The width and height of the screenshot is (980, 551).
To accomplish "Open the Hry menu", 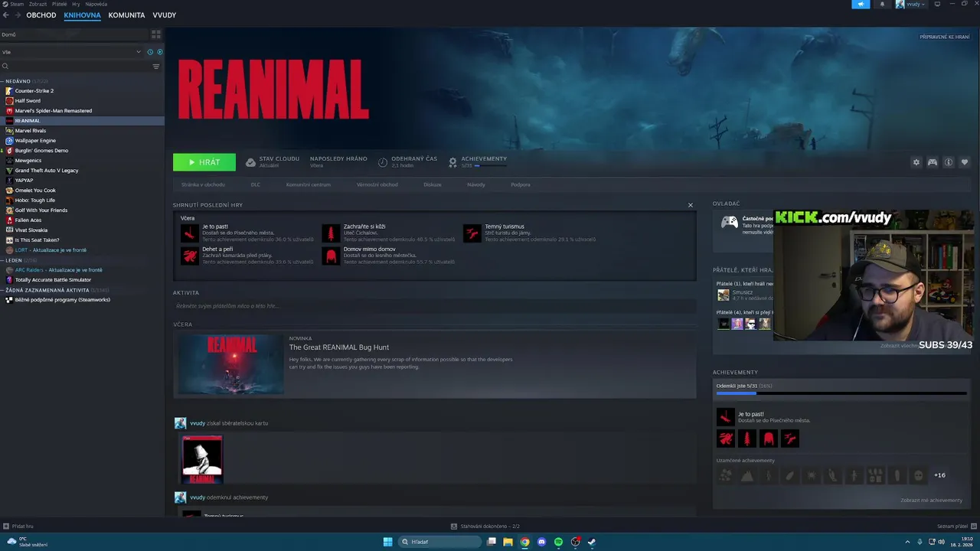I will tap(76, 4).
